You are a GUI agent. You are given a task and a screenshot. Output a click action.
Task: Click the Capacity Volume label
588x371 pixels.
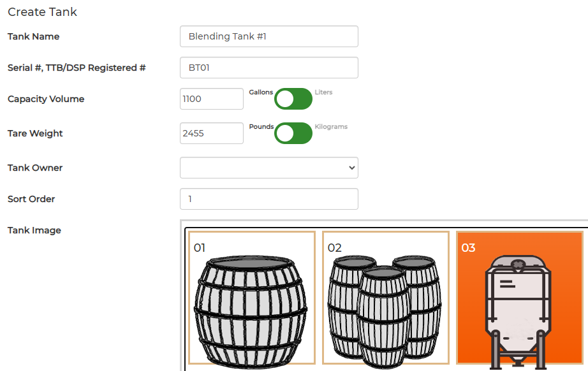pos(46,99)
